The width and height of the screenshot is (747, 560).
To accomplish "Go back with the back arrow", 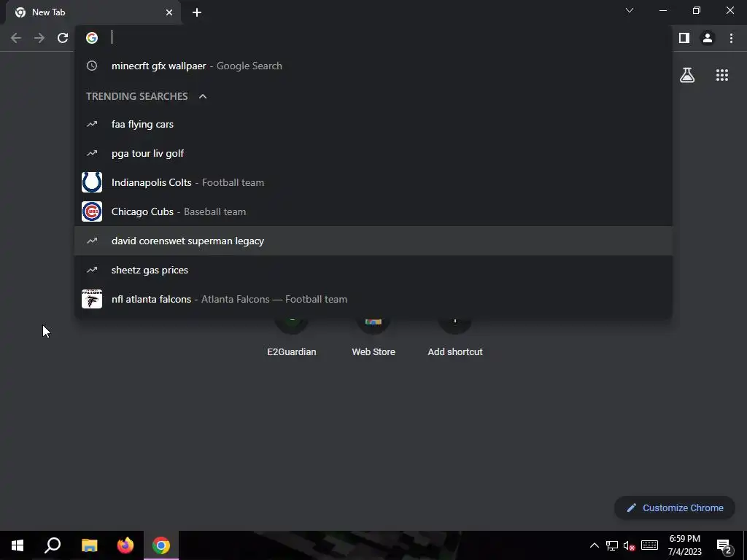I will [16, 38].
